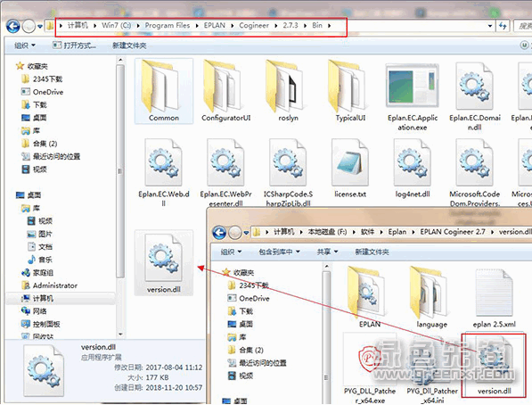Select 合集 (2) in front window sidebar

click(x=246, y=350)
